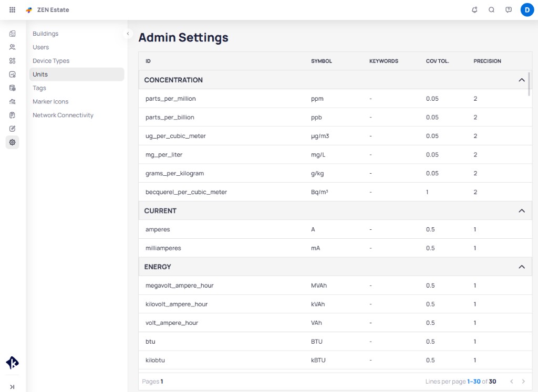Click the brand logo at bottom of rail
Viewport: 538px width, 392px height.
[x=13, y=363]
